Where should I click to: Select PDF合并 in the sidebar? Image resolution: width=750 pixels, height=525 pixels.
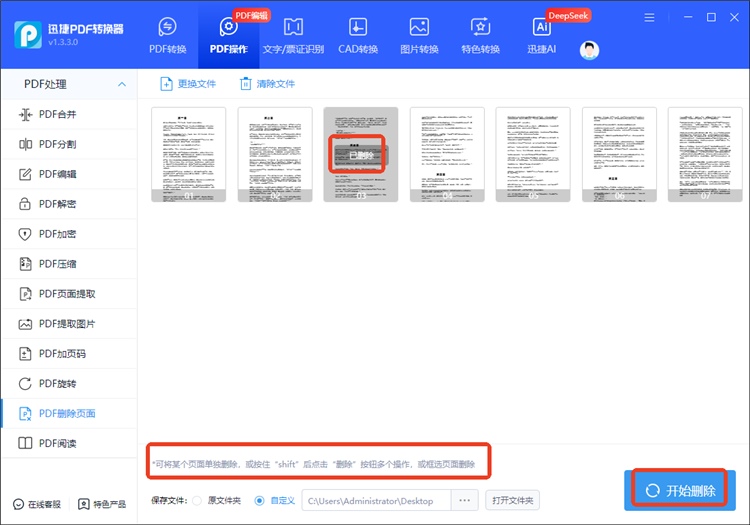tap(70, 114)
